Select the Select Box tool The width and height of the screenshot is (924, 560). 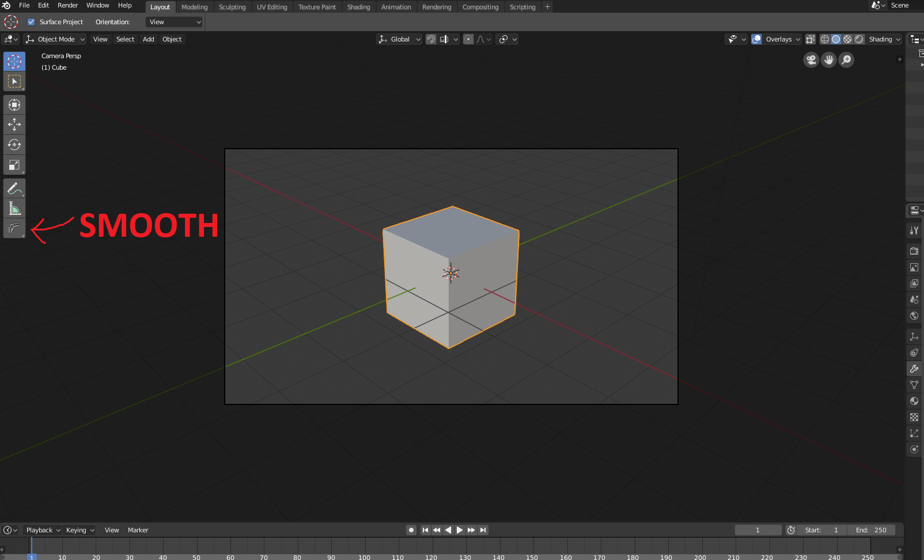(x=14, y=81)
